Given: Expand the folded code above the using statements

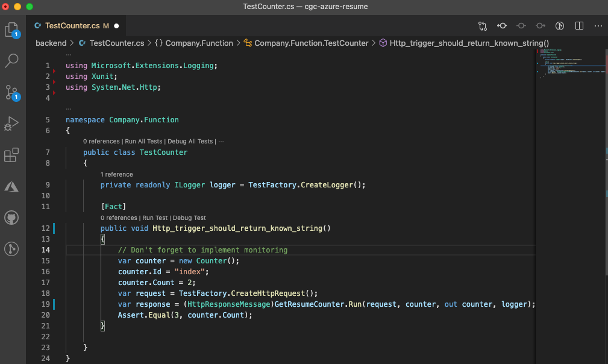Looking at the screenshot, I should pos(68,54).
